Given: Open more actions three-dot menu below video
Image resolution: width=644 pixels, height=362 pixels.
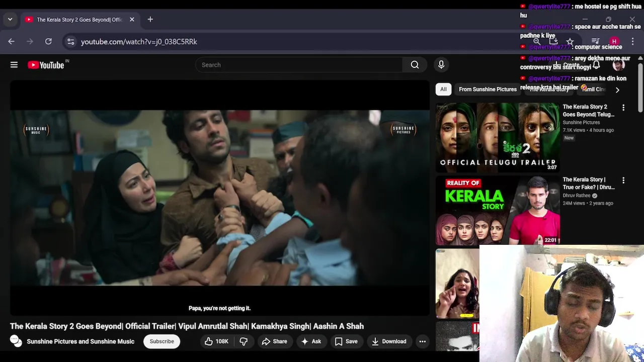Looking at the screenshot, I should 423,341.
